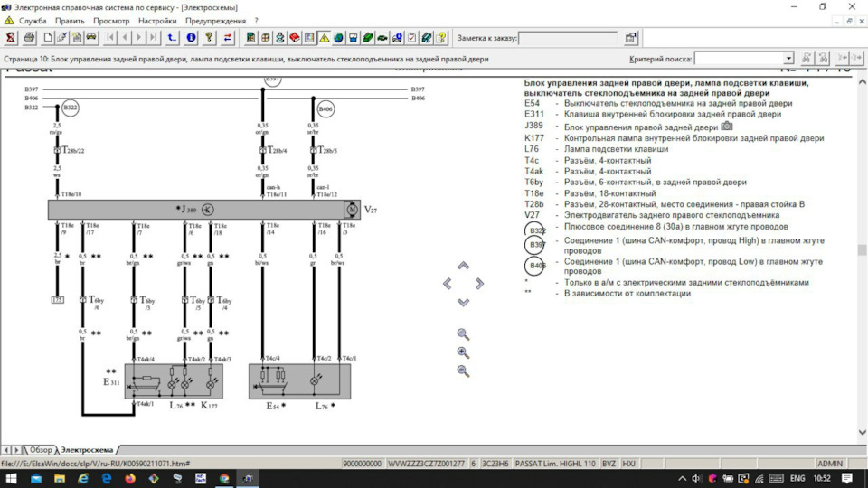The image size is (868, 488).
Task: Pan diagram down with the down arrow
Action: [x=463, y=302]
